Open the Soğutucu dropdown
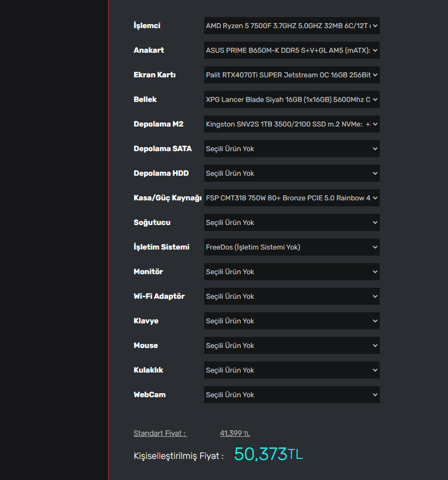 [x=292, y=222]
